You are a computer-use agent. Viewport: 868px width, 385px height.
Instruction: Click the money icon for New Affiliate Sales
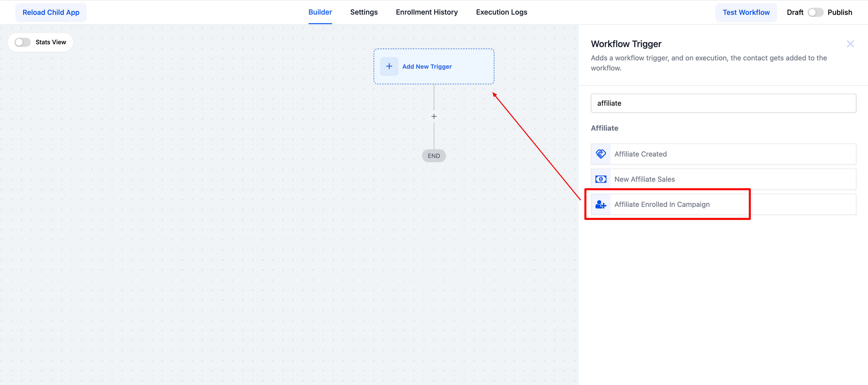pos(600,179)
